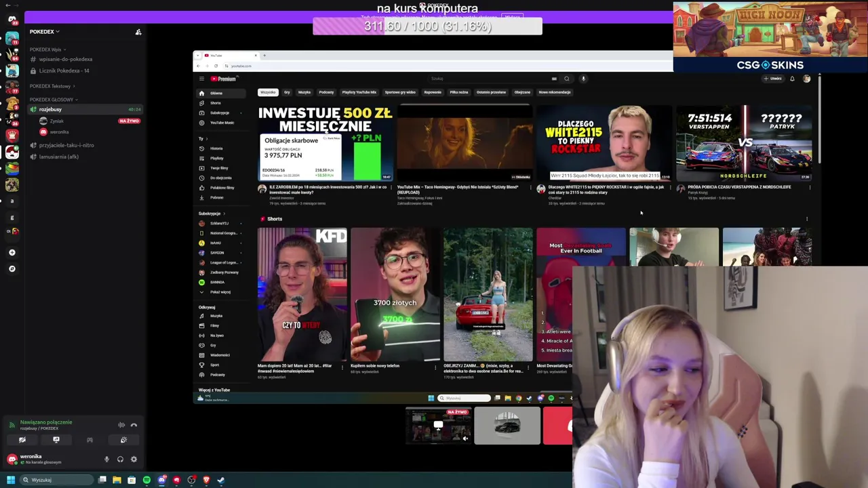This screenshot has width=868, height=488.
Task: Open Steam from the Windows taskbar
Action: pyautogui.click(x=221, y=480)
